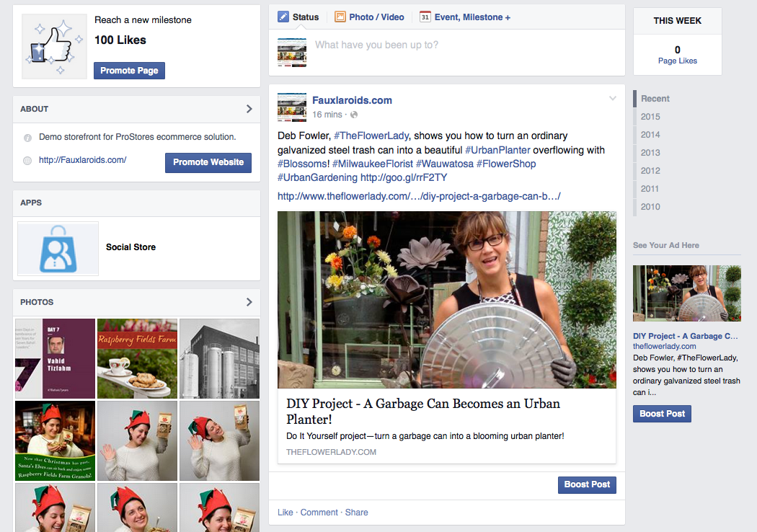This screenshot has height=532, width=757.
Task: Click the thumbs-up milestone icon
Action: [55, 47]
